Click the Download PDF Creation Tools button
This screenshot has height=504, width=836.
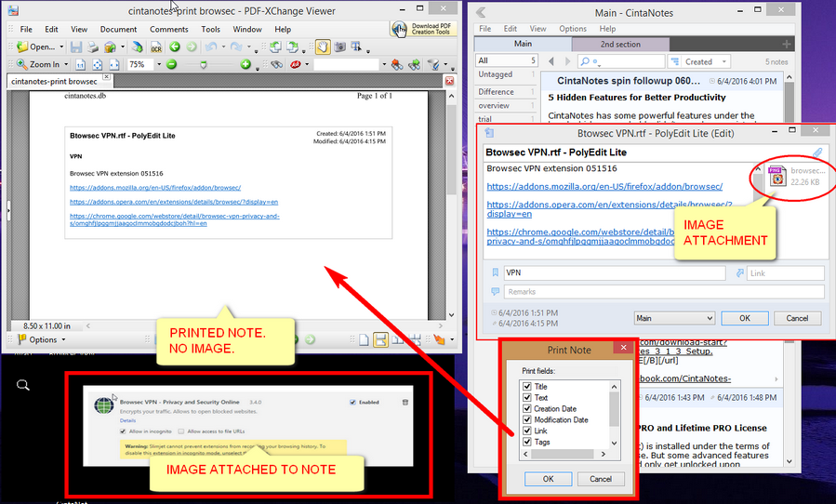point(423,29)
